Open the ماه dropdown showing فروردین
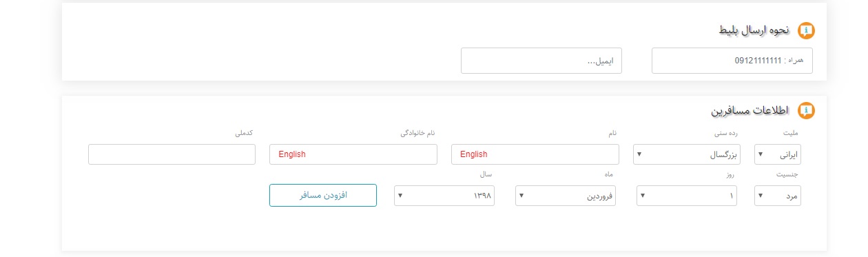Viewport: 868px width, 257px height. click(x=565, y=196)
